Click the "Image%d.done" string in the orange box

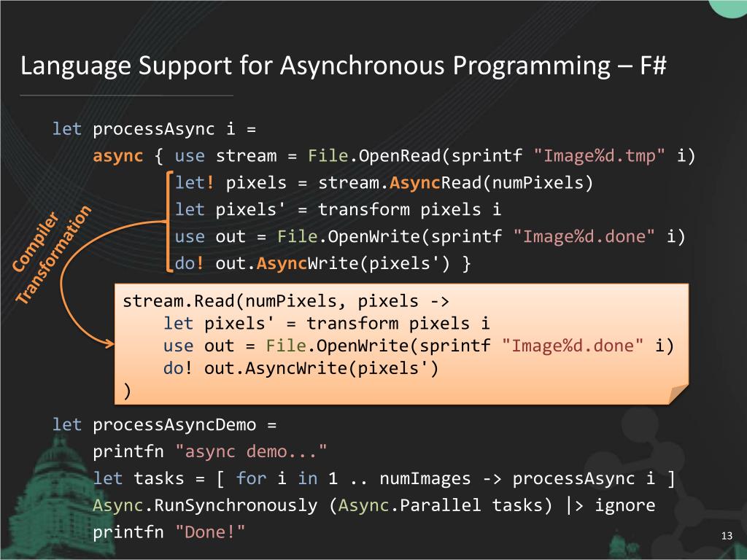(572, 346)
